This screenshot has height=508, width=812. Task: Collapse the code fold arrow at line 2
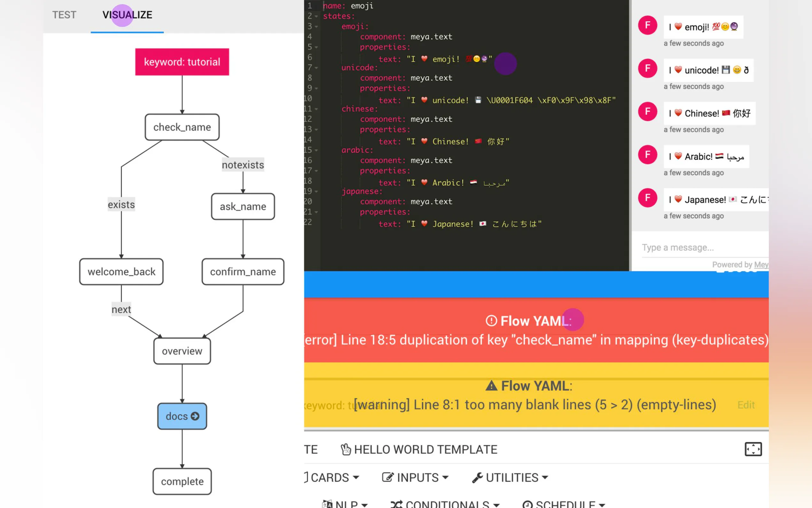point(316,16)
